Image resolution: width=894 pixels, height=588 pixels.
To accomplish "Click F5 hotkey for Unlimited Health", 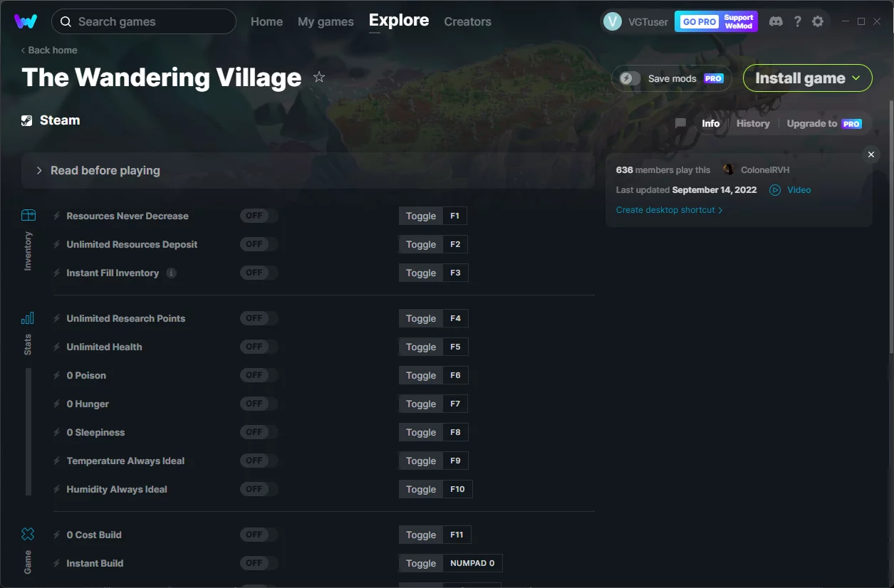I will [455, 347].
